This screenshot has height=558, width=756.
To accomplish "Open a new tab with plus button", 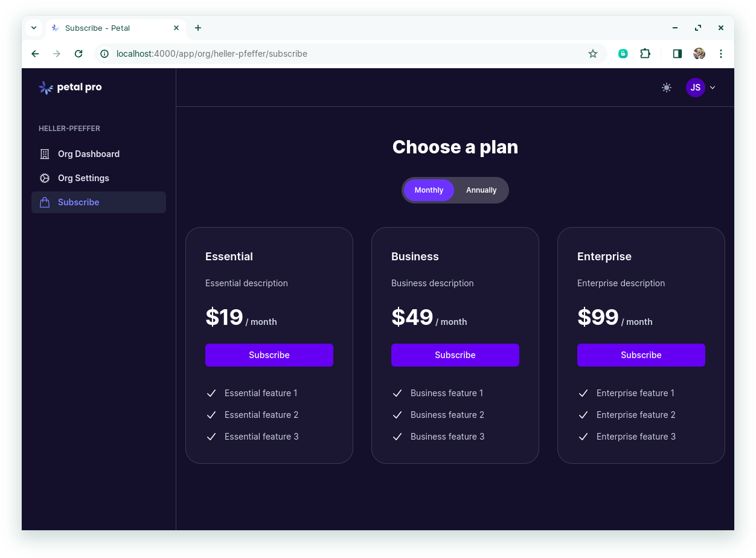I will pos(198,28).
